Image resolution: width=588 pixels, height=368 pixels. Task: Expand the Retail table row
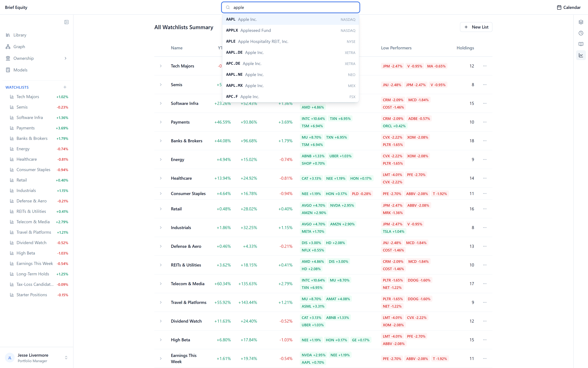pyautogui.click(x=161, y=209)
